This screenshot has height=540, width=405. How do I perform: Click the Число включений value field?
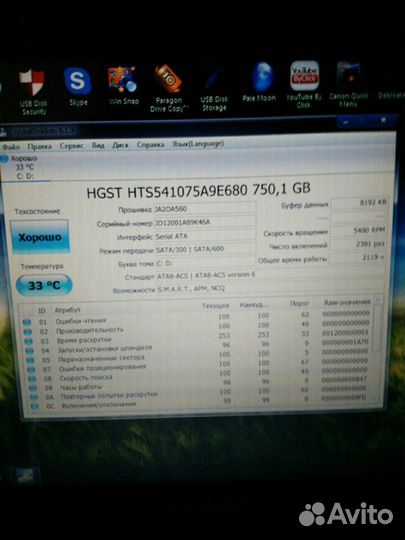(x=357, y=244)
